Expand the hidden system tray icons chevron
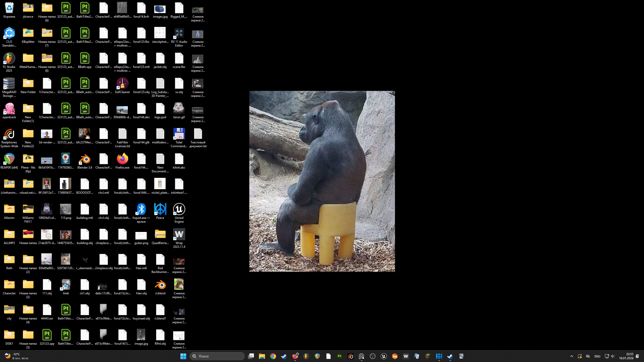Screen dimensions: 644x362 (x=572, y=356)
